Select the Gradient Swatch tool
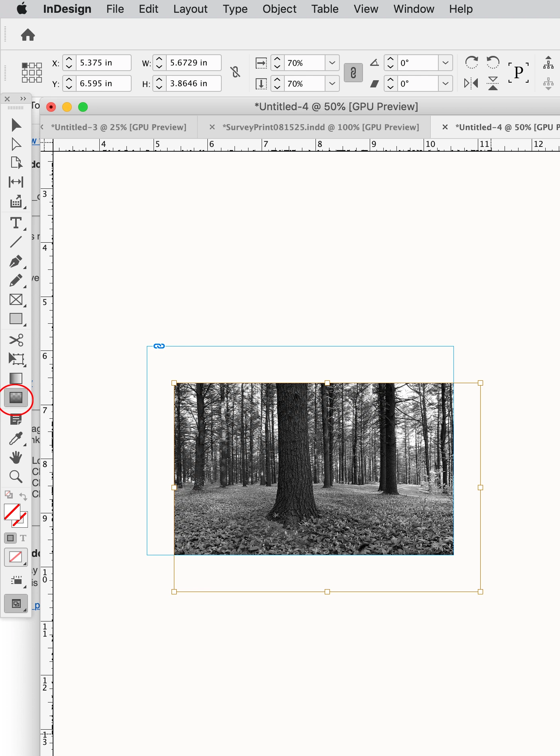Image resolution: width=560 pixels, height=756 pixels. (16, 378)
